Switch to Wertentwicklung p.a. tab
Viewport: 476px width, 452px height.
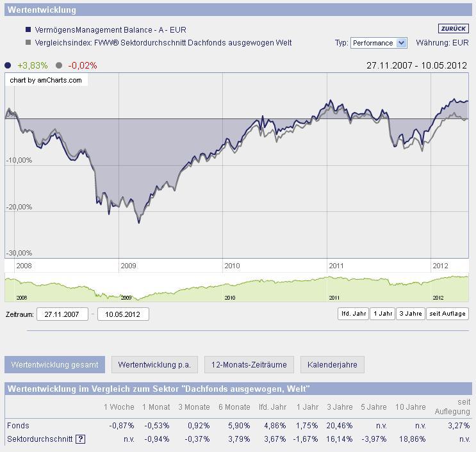[x=154, y=365]
